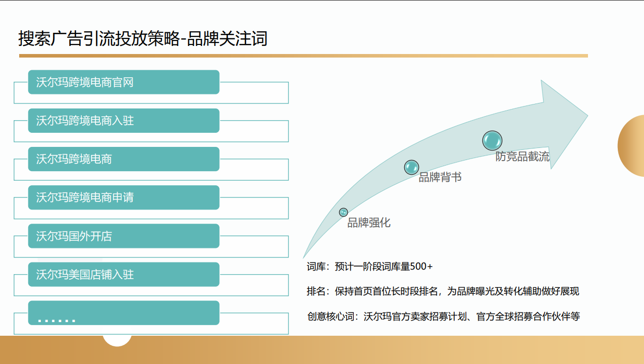Click the line starting with 创意核心词
This screenshot has height=364, width=644.
(x=444, y=317)
